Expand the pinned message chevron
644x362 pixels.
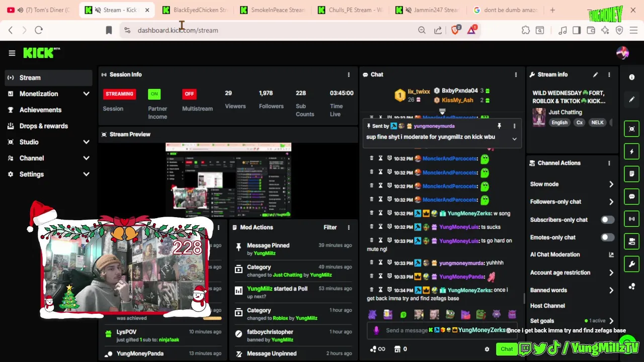[x=514, y=139]
